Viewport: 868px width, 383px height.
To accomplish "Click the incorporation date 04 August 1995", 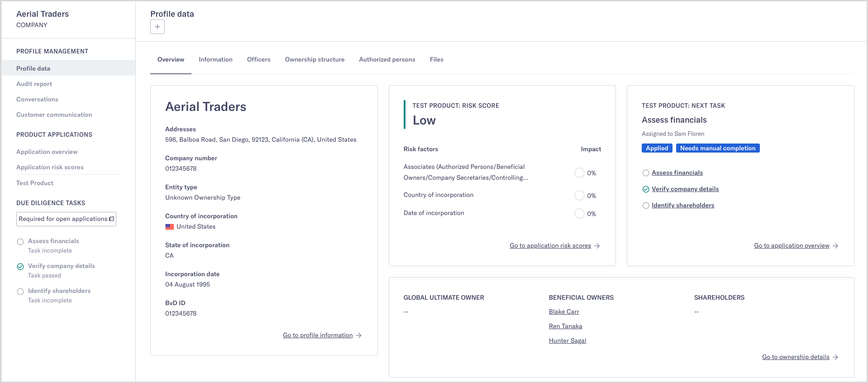I will coord(187,284).
